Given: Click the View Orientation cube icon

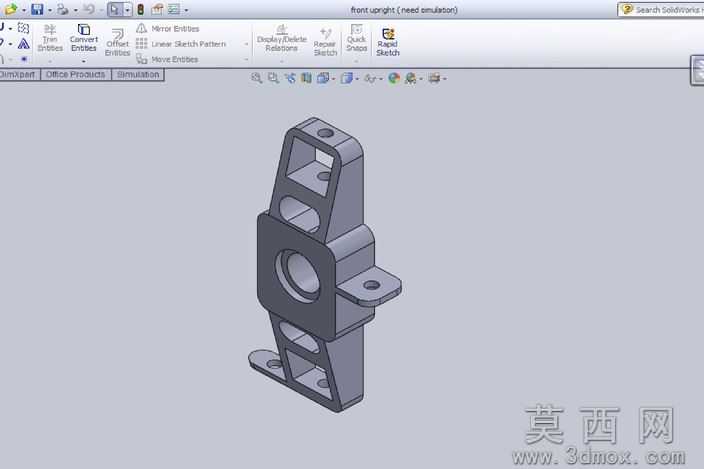Looking at the screenshot, I should 323,78.
